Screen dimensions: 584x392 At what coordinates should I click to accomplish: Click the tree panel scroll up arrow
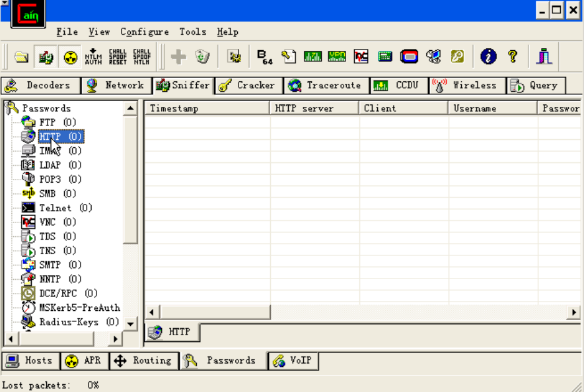tap(130, 108)
